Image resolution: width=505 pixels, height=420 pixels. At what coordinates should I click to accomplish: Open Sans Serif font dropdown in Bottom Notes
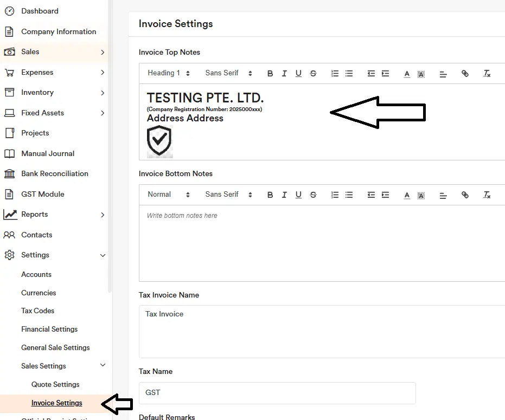228,195
